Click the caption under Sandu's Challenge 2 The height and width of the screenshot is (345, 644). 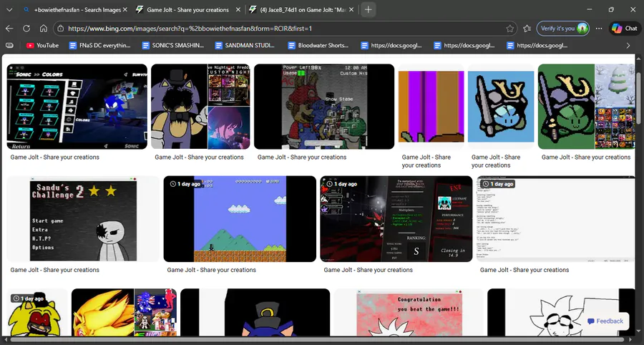click(x=54, y=270)
